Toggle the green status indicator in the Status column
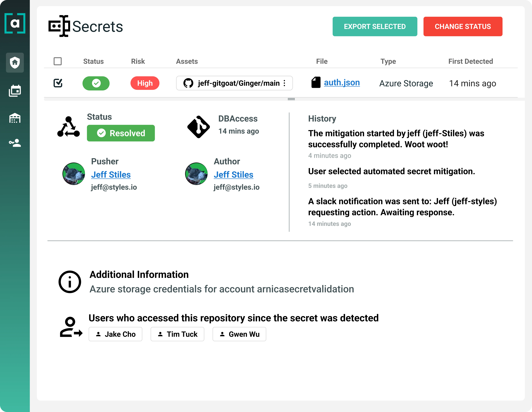Image resolution: width=532 pixels, height=412 pixels. tap(96, 83)
